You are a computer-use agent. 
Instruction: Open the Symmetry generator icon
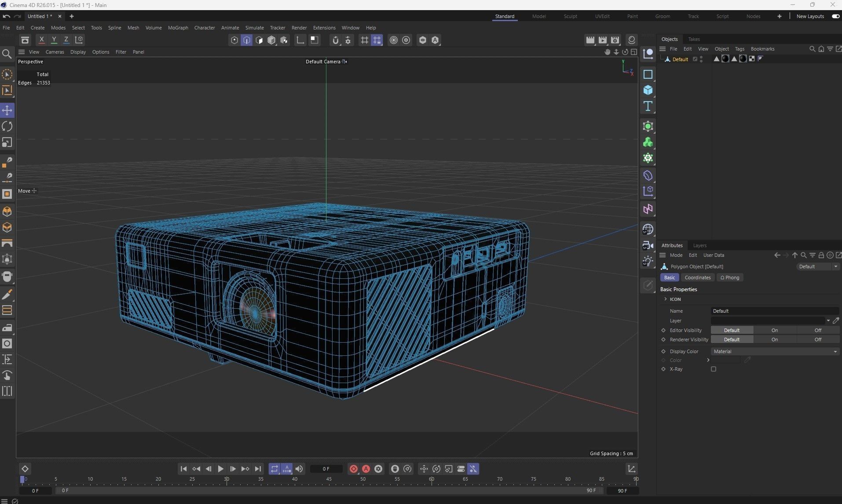(648, 209)
